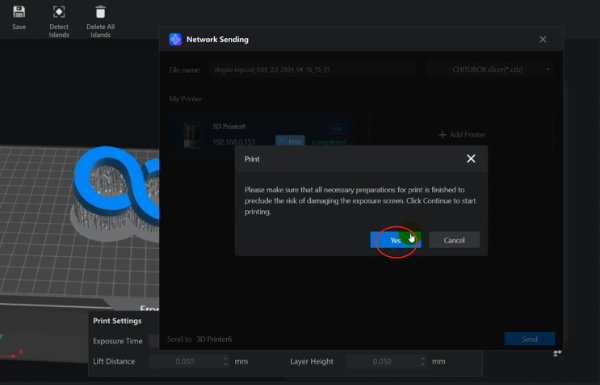Click Add Printer option
600x385 pixels.
[461, 135]
